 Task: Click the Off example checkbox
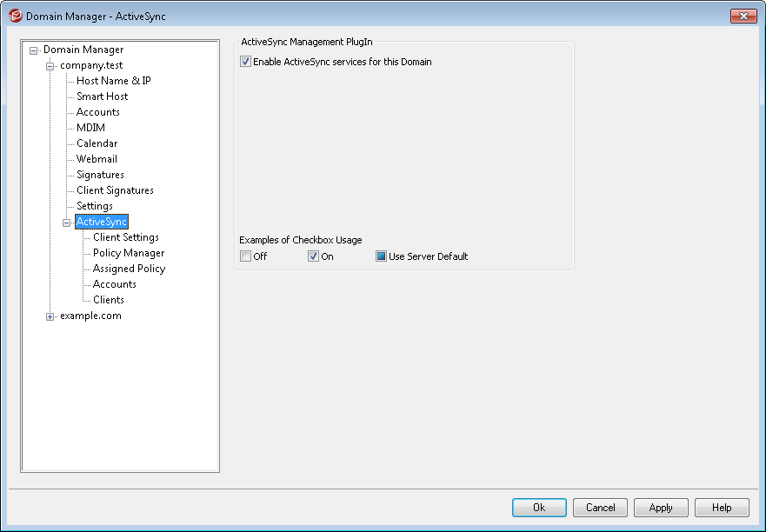(246, 256)
